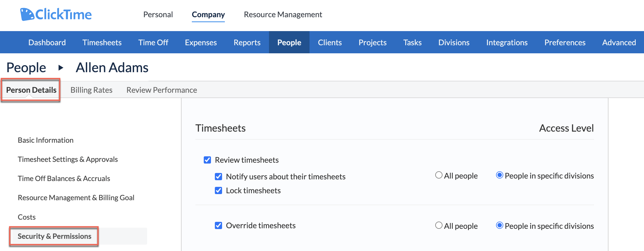Switch to the Billing Rates sub-tab
644x251 pixels.
(x=91, y=90)
